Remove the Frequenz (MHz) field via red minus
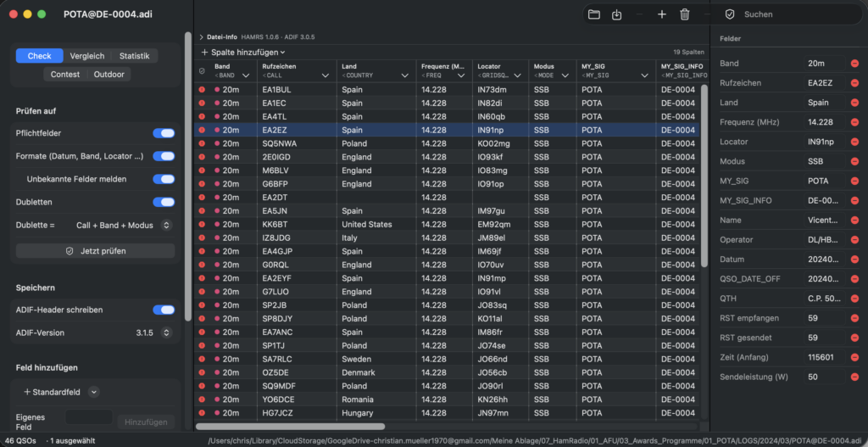This screenshot has width=868, height=447. click(854, 122)
